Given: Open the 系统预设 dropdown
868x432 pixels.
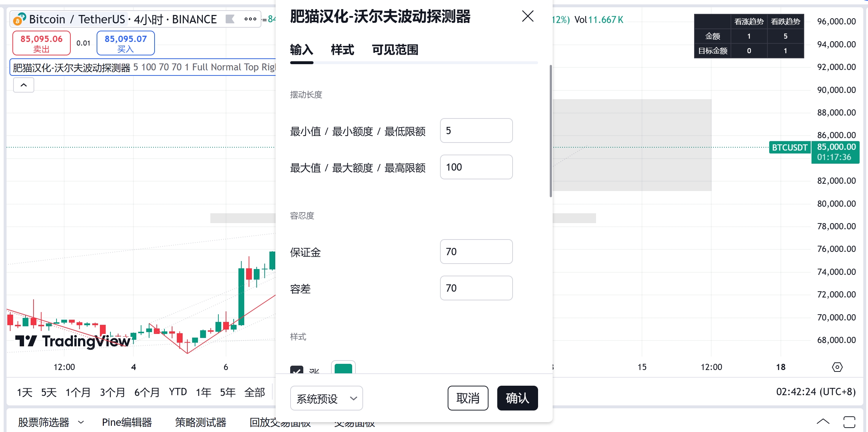Looking at the screenshot, I should click(326, 398).
